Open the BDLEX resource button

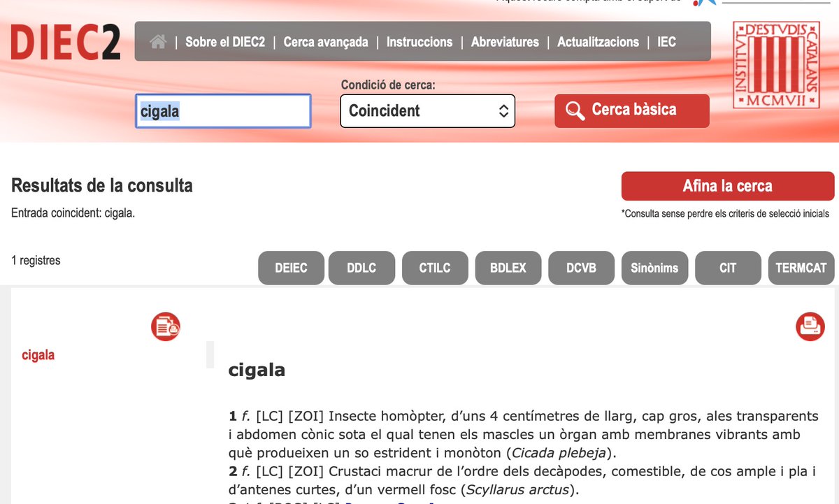pyautogui.click(x=508, y=268)
